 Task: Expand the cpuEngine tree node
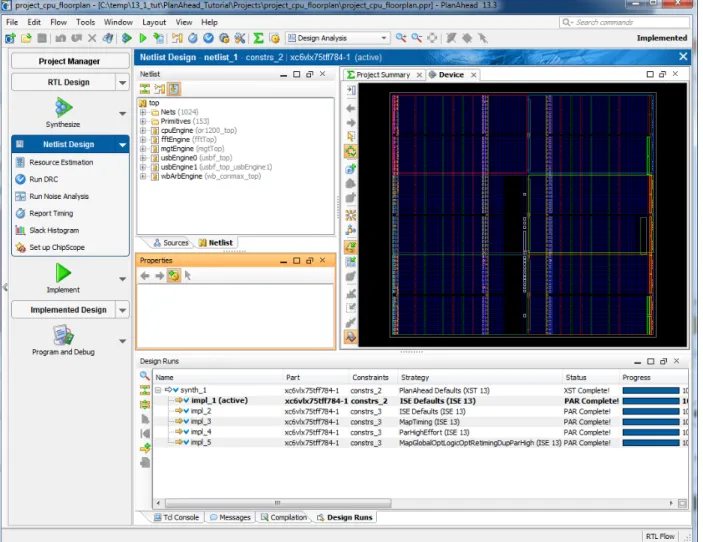click(x=143, y=130)
